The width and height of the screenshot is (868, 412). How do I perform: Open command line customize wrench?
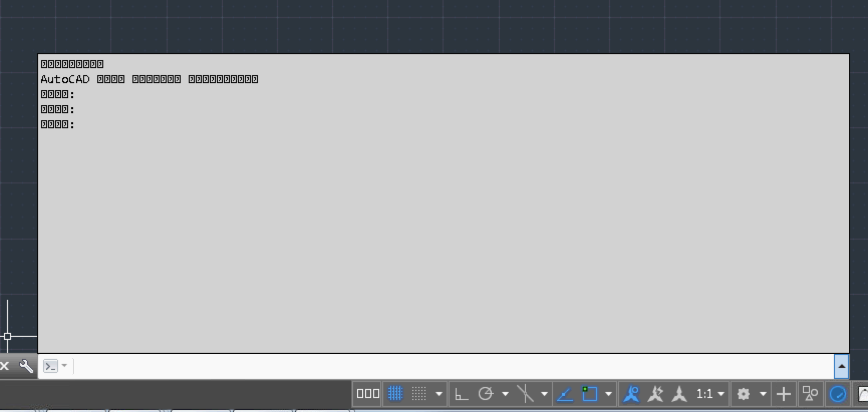tap(26, 366)
